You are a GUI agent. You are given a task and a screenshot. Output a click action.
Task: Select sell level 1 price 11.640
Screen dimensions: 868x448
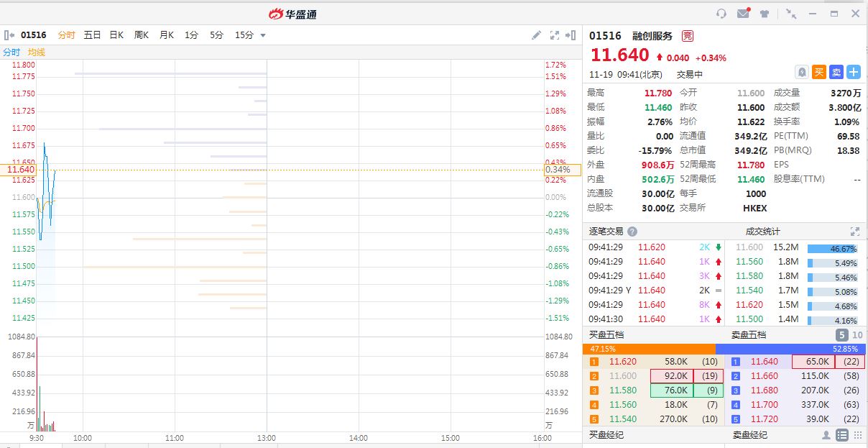click(764, 362)
